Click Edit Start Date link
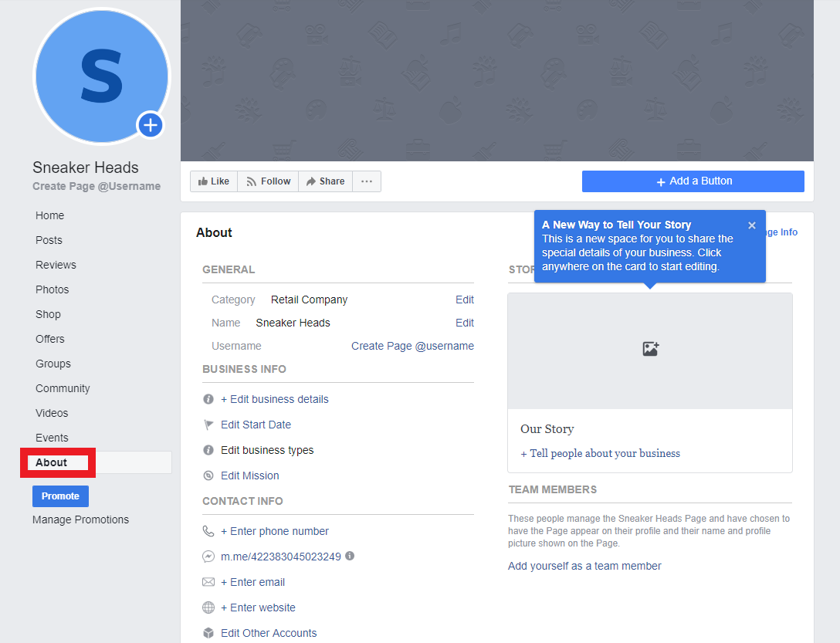Image resolution: width=840 pixels, height=643 pixels. coord(256,425)
